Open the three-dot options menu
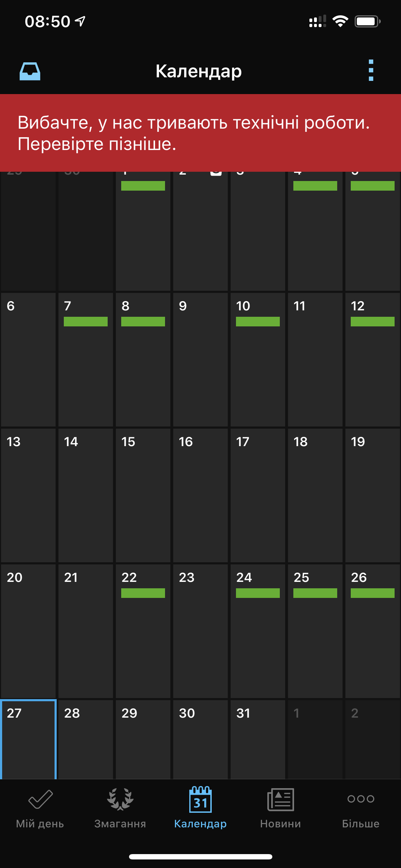This screenshot has width=401, height=868. point(371,71)
